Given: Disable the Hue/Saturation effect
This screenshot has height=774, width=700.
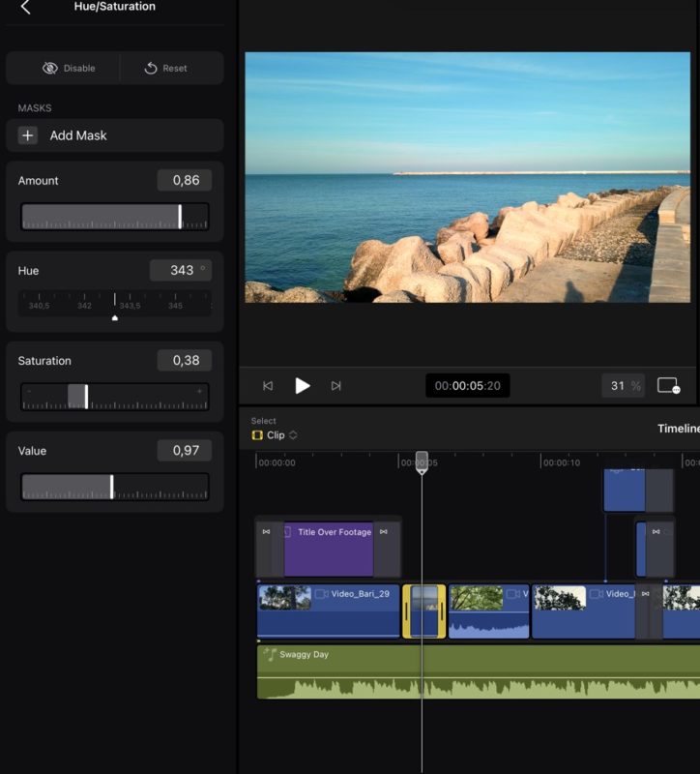Looking at the screenshot, I should coord(68,69).
